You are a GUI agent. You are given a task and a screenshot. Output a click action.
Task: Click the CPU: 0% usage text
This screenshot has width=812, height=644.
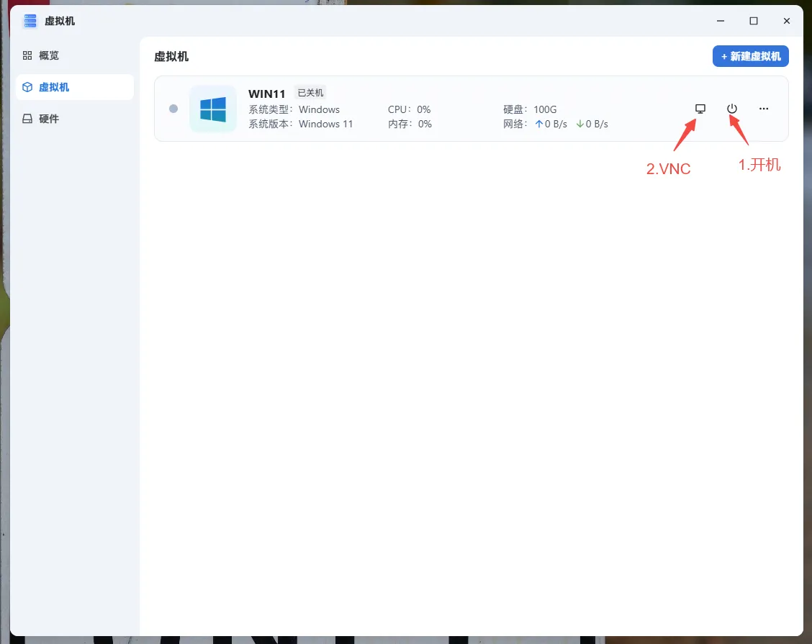[x=409, y=109]
